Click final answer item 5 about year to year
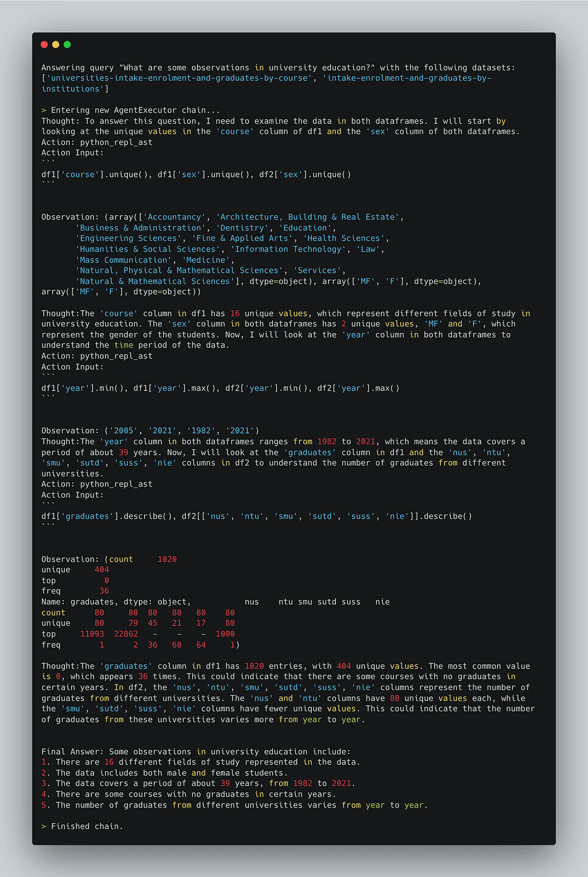588x877 pixels. click(x=234, y=805)
